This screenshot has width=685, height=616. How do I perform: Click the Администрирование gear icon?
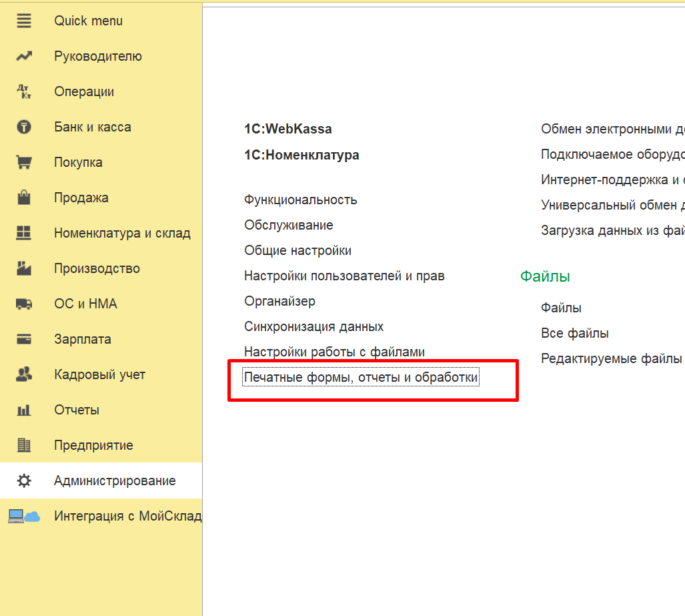tap(24, 481)
